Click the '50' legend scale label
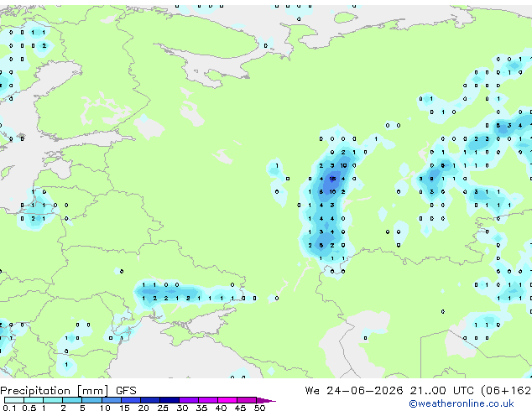 [259, 408]
